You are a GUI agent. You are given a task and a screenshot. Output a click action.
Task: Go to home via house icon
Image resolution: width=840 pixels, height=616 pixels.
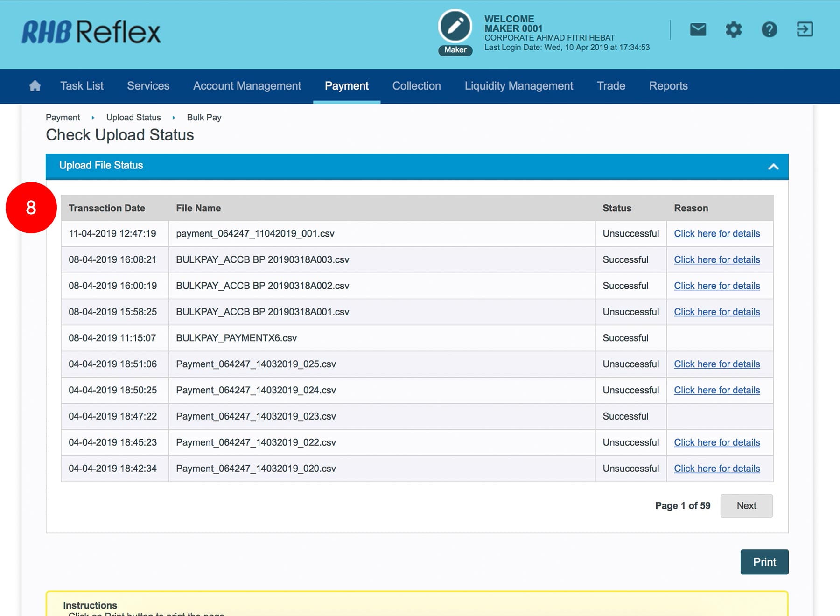click(x=35, y=86)
